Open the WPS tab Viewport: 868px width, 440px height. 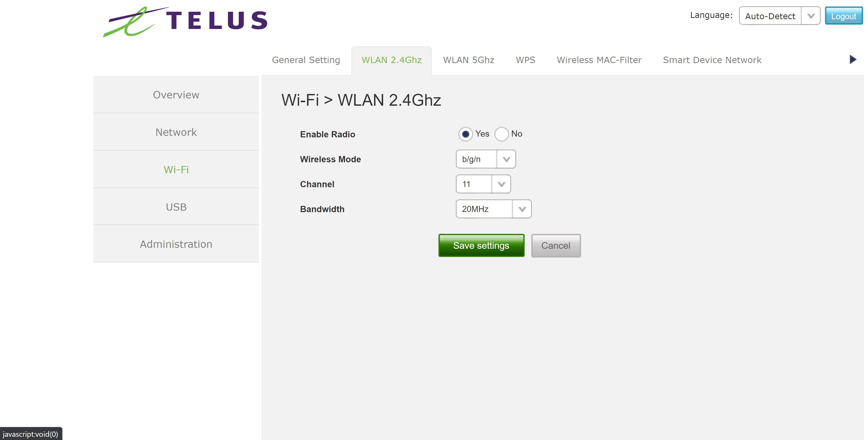tap(525, 60)
